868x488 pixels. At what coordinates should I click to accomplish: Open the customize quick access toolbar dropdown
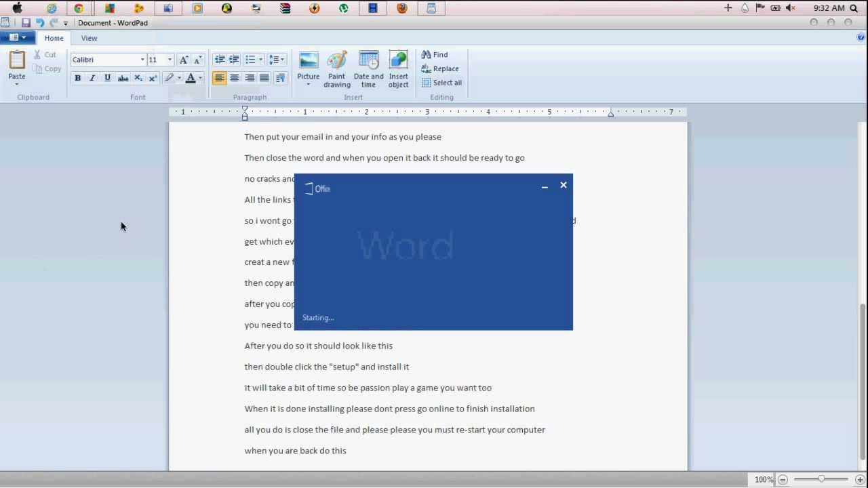[66, 24]
